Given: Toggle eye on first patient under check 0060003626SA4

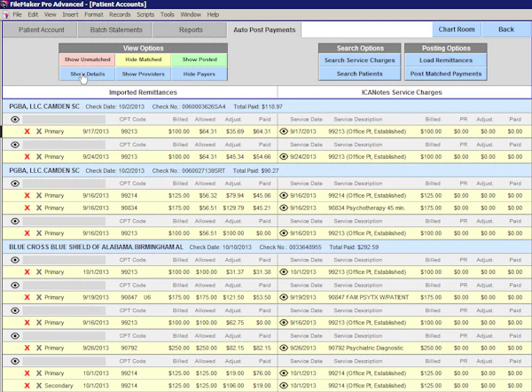Looking at the screenshot, I should (x=15, y=120).
